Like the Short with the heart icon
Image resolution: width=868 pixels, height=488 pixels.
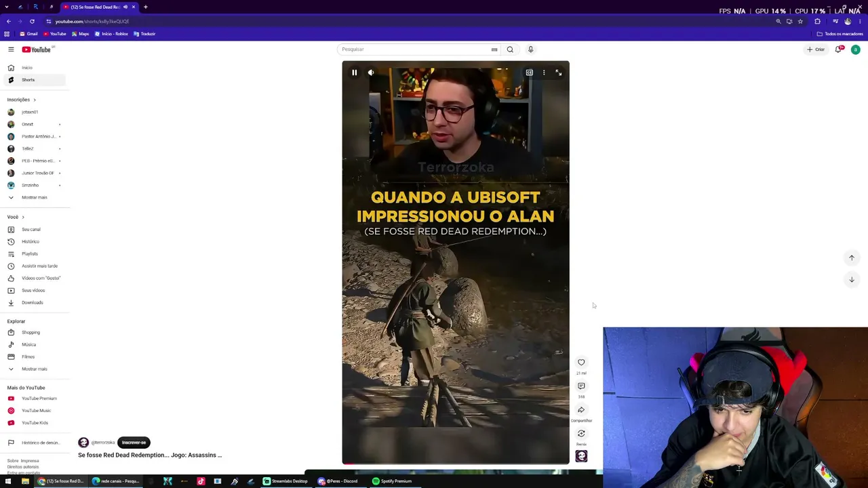(x=581, y=363)
